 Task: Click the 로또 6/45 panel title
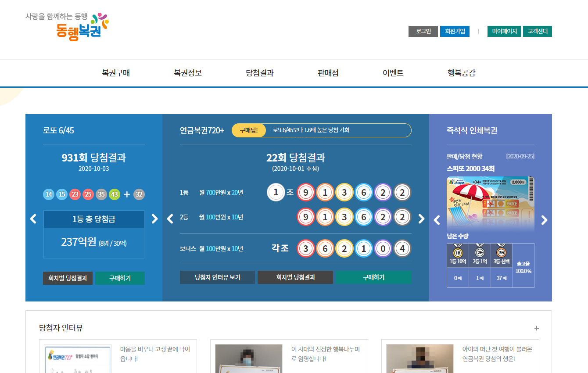click(58, 130)
